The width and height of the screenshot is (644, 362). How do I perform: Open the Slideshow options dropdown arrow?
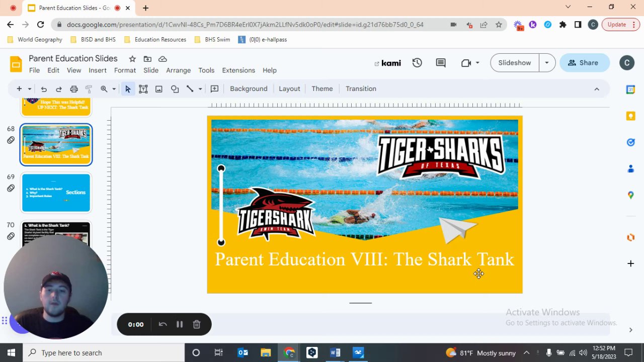click(x=546, y=63)
